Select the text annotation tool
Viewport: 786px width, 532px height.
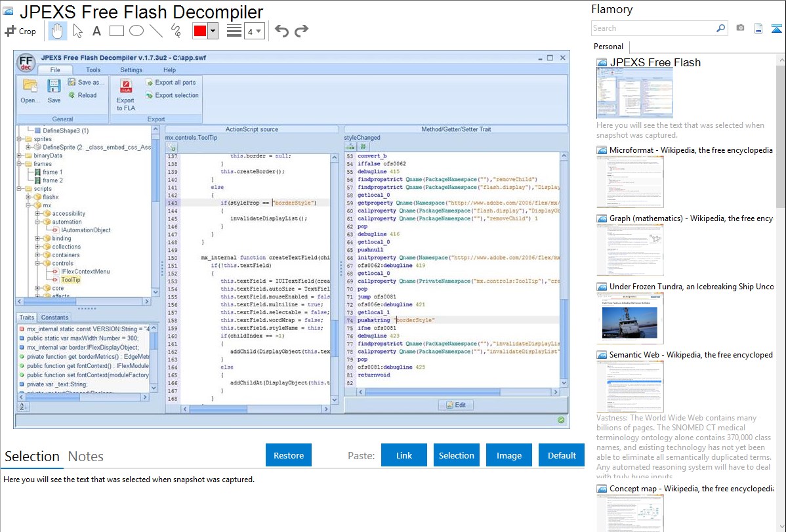point(96,31)
